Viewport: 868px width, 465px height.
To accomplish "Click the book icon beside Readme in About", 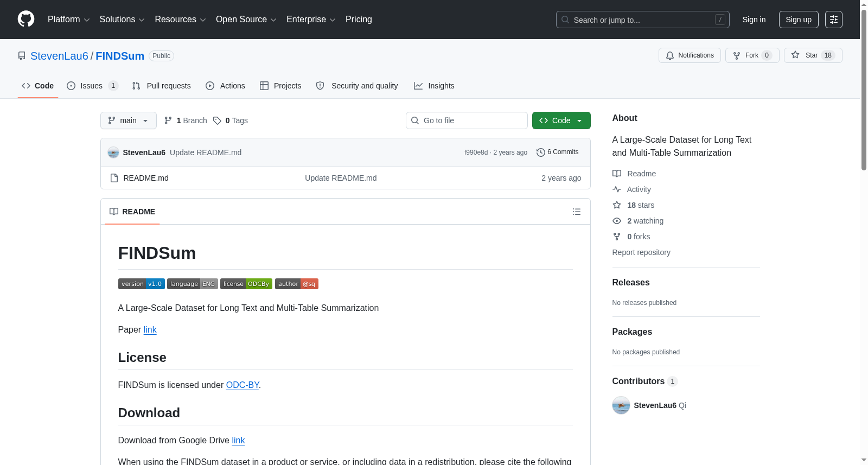I will pos(617,174).
